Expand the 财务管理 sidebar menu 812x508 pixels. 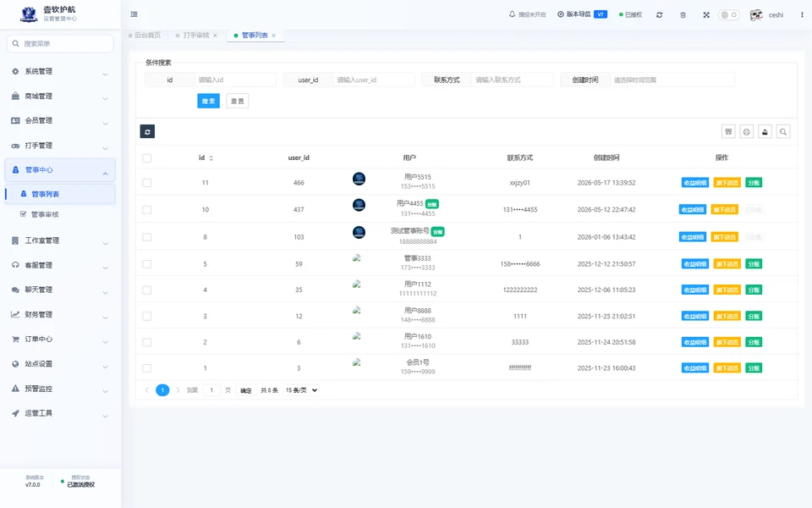60,315
